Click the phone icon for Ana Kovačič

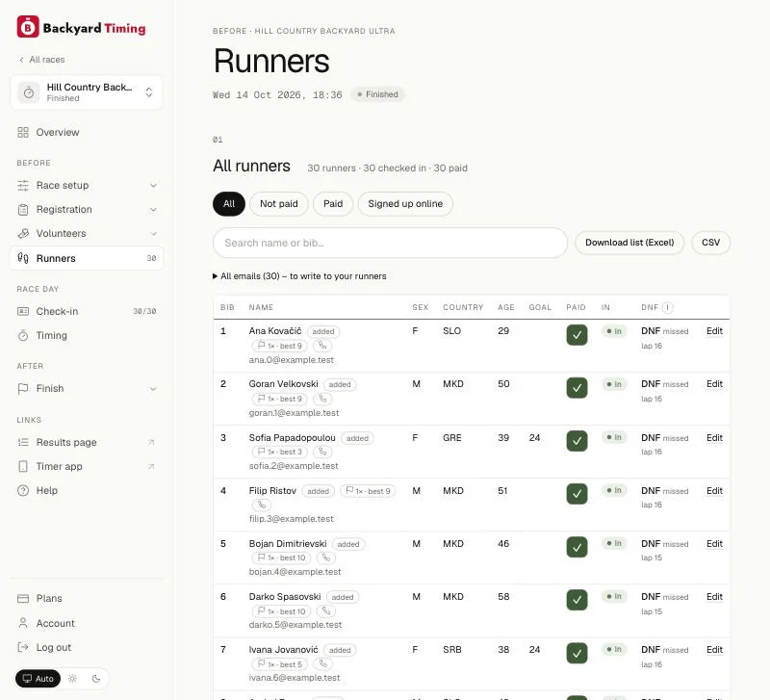point(322,346)
